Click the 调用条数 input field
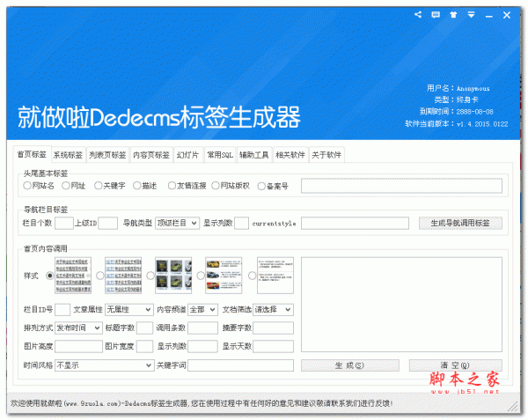 coord(202,328)
